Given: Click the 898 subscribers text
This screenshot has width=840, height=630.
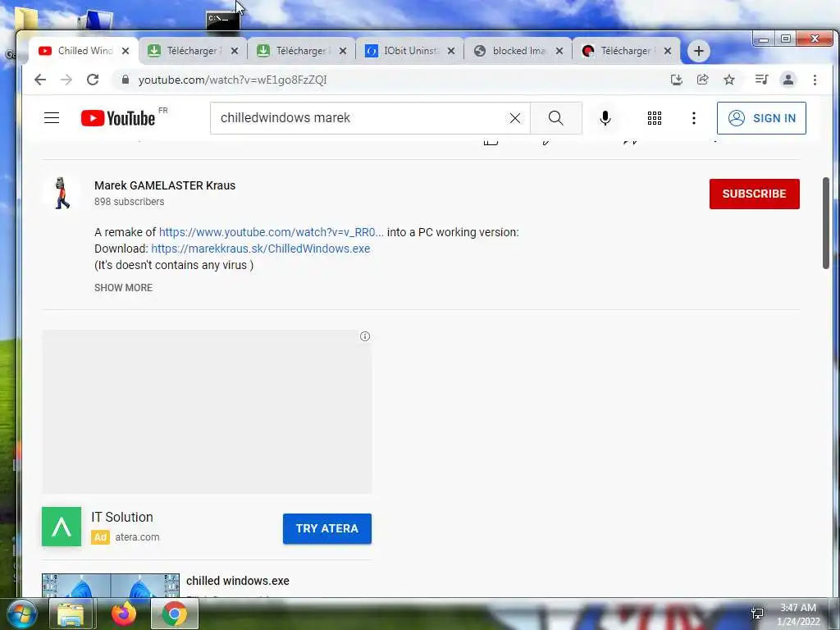Looking at the screenshot, I should coord(129,202).
